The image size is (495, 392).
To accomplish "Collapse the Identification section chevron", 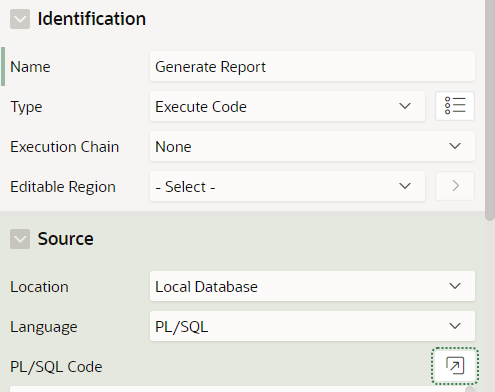I will pyautogui.click(x=20, y=19).
